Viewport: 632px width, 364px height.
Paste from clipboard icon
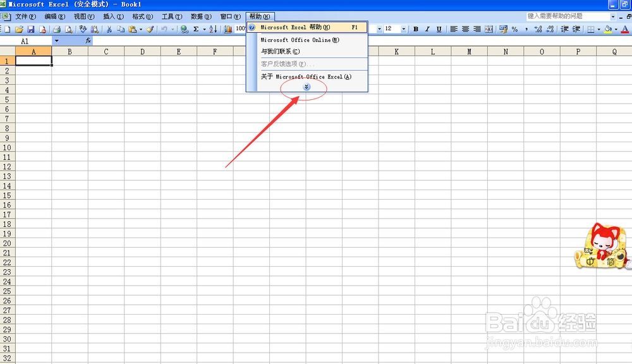tap(132, 29)
